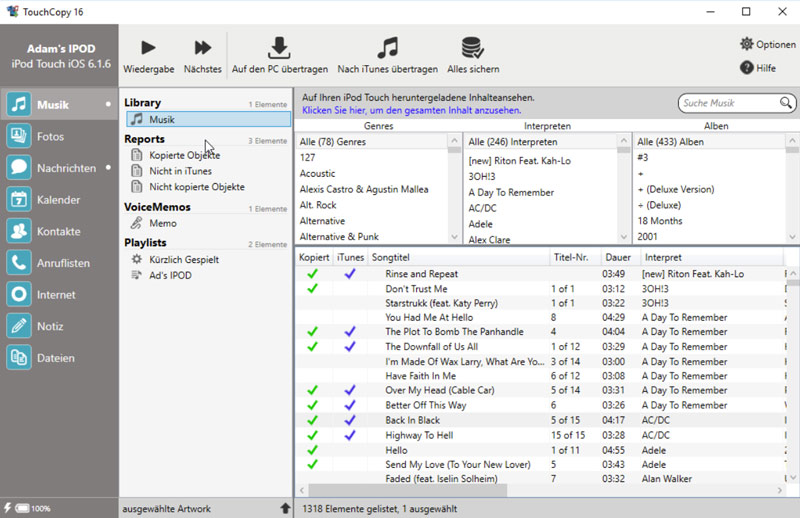Sort by Songtitel column header
Screen dimensions: 800x518
(458, 257)
